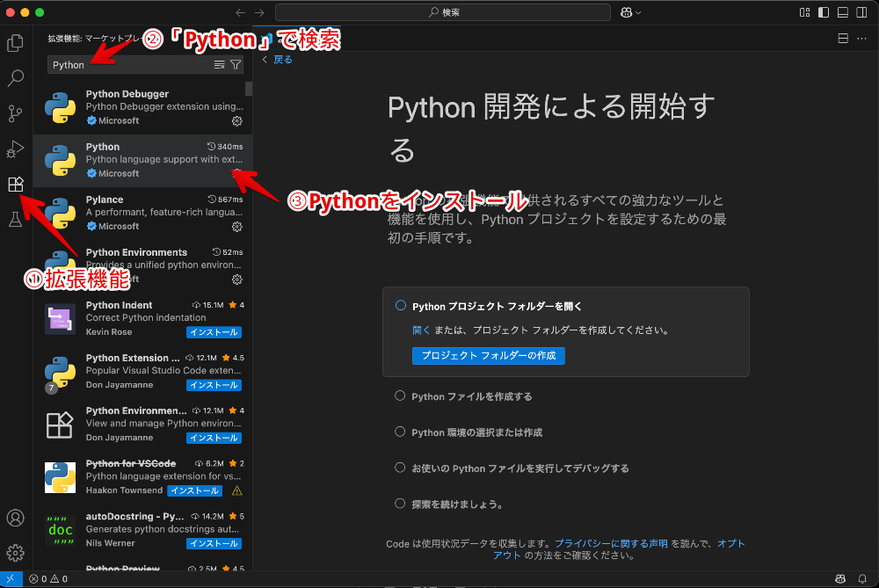Select the 'Python ファイルを作成する' step radio
The height and width of the screenshot is (588, 879).
(x=401, y=396)
